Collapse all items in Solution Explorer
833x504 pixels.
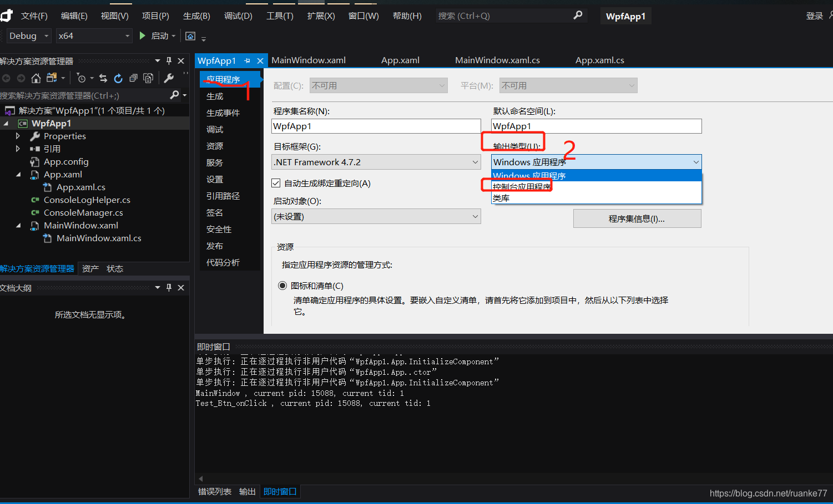click(133, 78)
